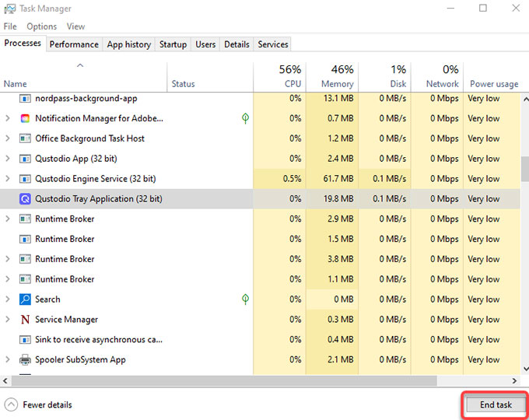
Task: Click the 13.1 MB memory value
Action: click(x=338, y=99)
